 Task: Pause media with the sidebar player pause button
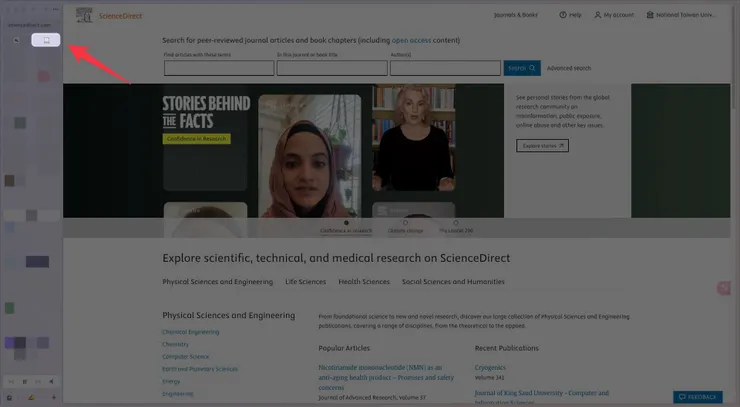coord(25,382)
